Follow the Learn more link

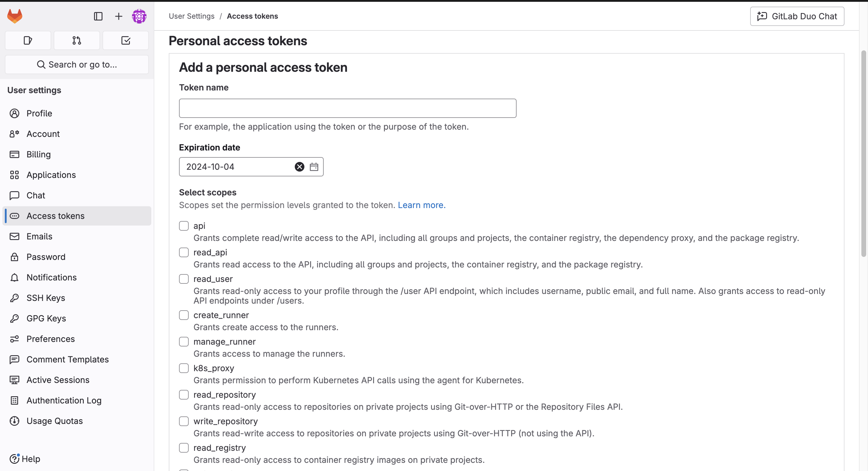tap(422, 205)
